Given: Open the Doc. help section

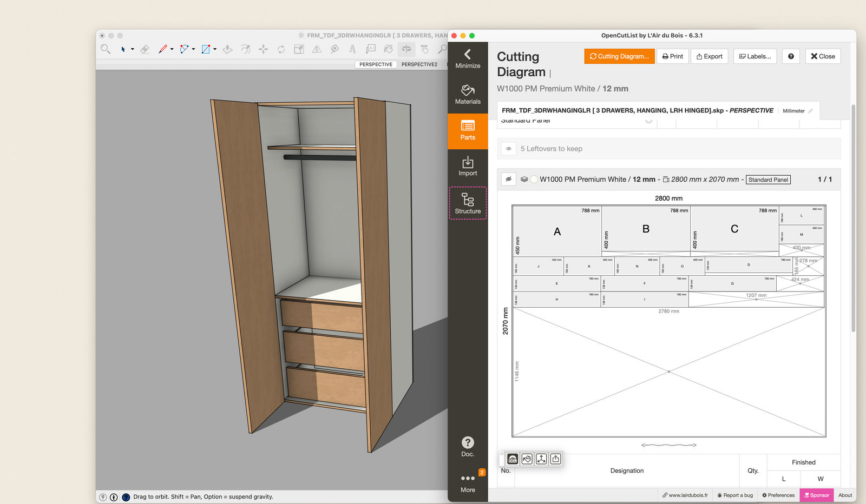Looking at the screenshot, I should coord(468,447).
